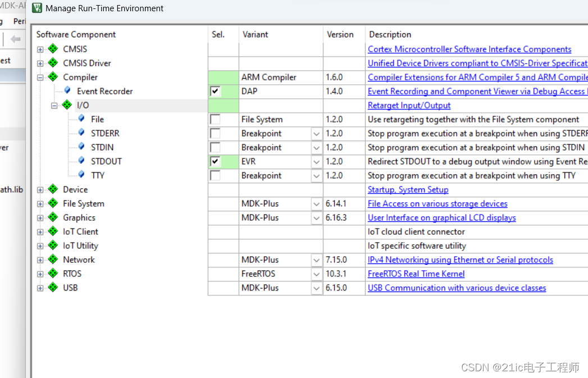Expand the CMSIS tree node
This screenshot has height=378, width=588.
coord(40,49)
